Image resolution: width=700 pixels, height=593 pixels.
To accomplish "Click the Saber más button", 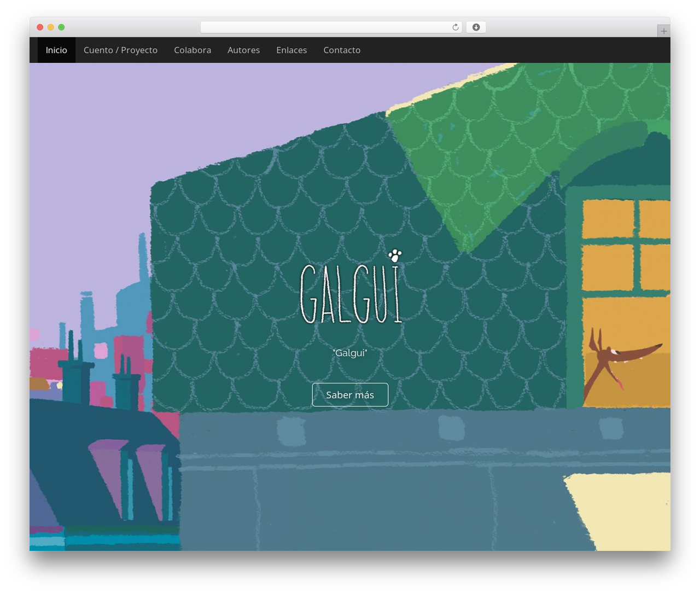I will (350, 395).
